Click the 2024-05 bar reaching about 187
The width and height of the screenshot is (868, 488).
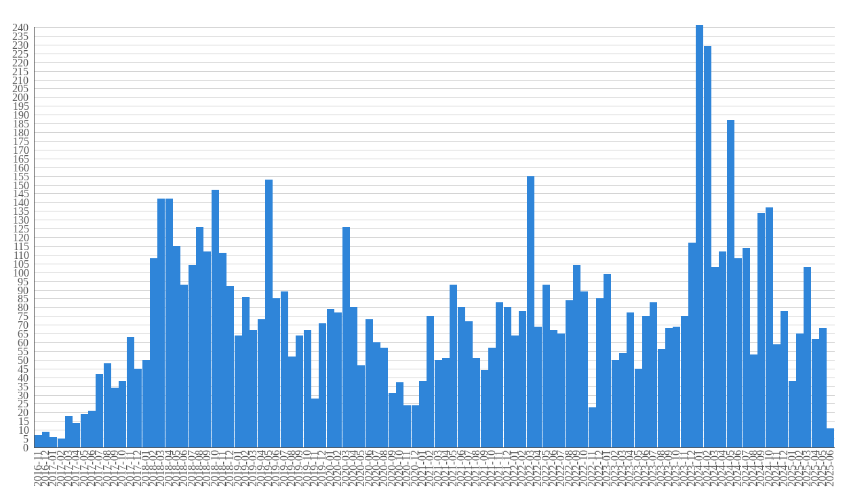(730, 284)
